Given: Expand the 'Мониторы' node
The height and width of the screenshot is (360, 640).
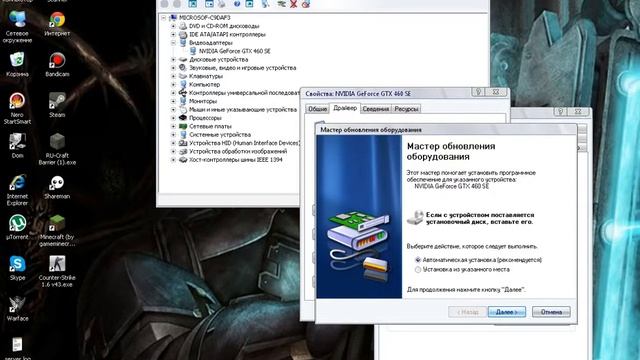Looking at the screenshot, I should [173, 101].
